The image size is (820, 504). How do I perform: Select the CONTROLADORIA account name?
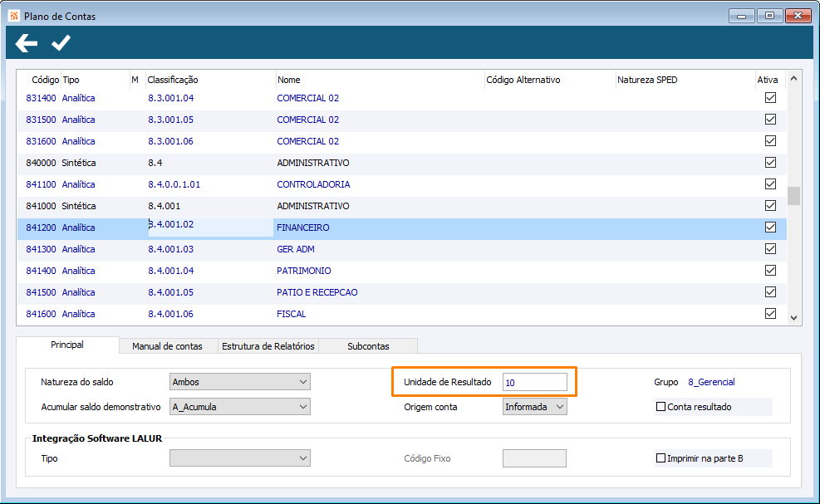(x=313, y=184)
